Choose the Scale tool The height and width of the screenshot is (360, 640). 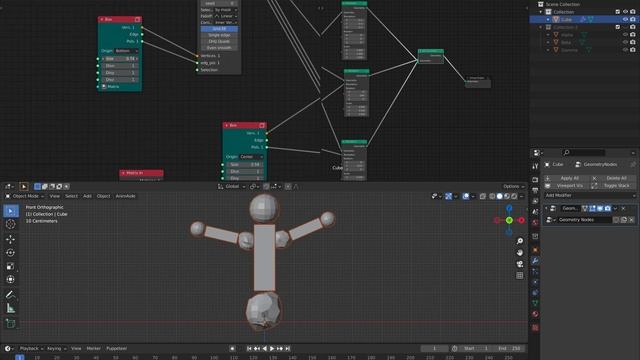click(11, 266)
